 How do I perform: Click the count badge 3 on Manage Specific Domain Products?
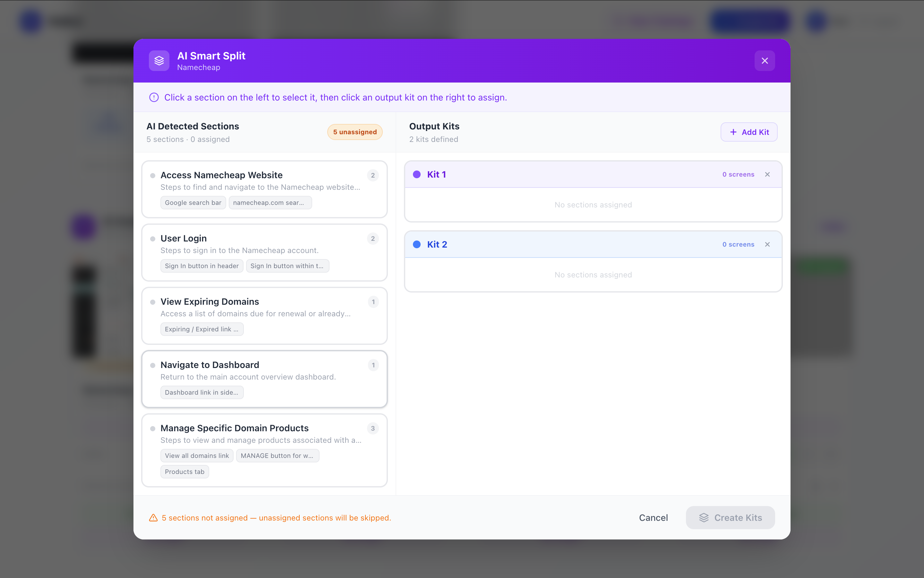[373, 428]
